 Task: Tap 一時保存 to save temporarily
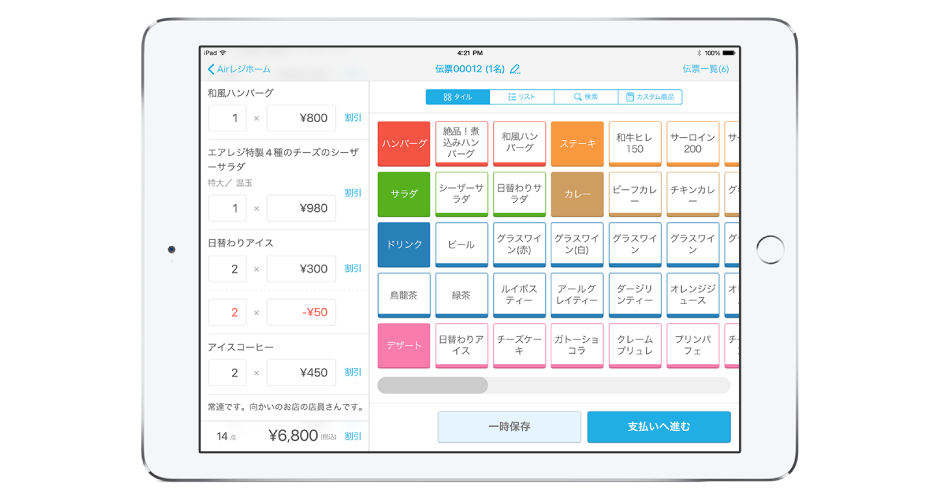click(x=509, y=427)
